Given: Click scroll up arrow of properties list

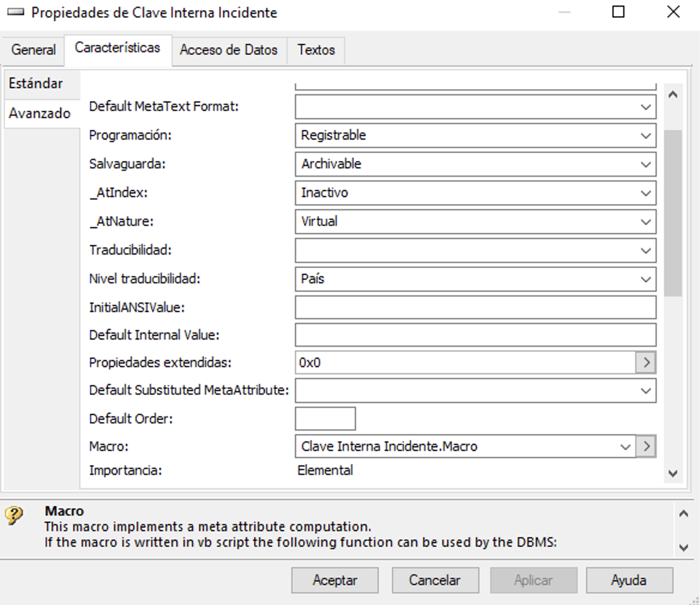Looking at the screenshot, I should 673,95.
